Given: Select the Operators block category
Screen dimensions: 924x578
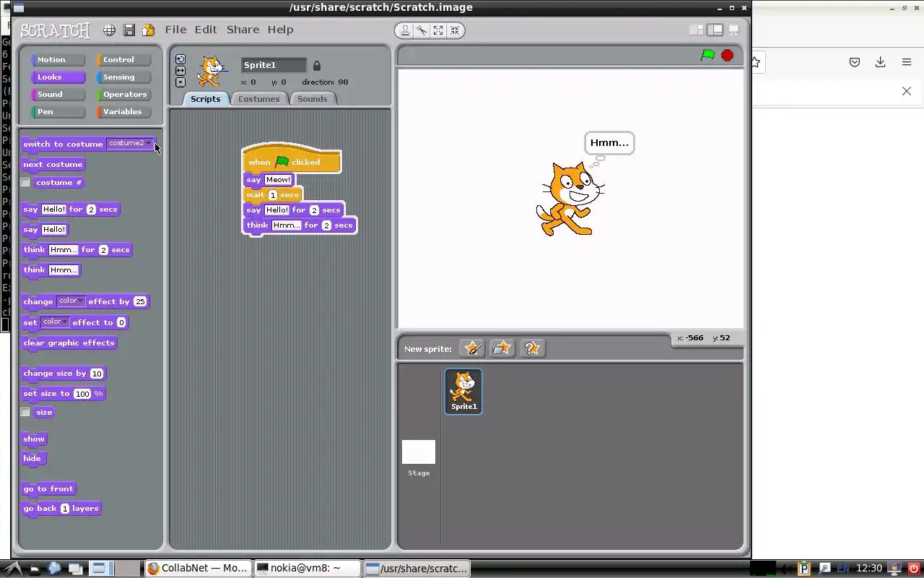Looking at the screenshot, I should pos(124,95).
